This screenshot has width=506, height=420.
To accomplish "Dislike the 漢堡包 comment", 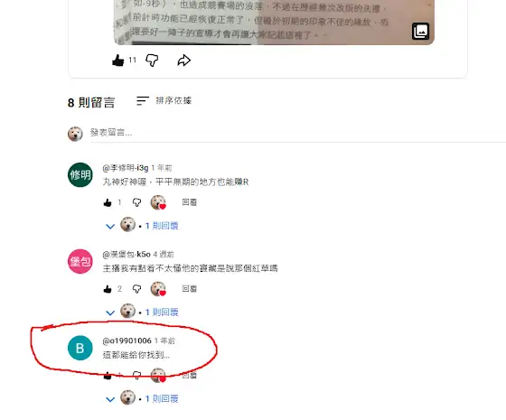I will pos(136,289).
